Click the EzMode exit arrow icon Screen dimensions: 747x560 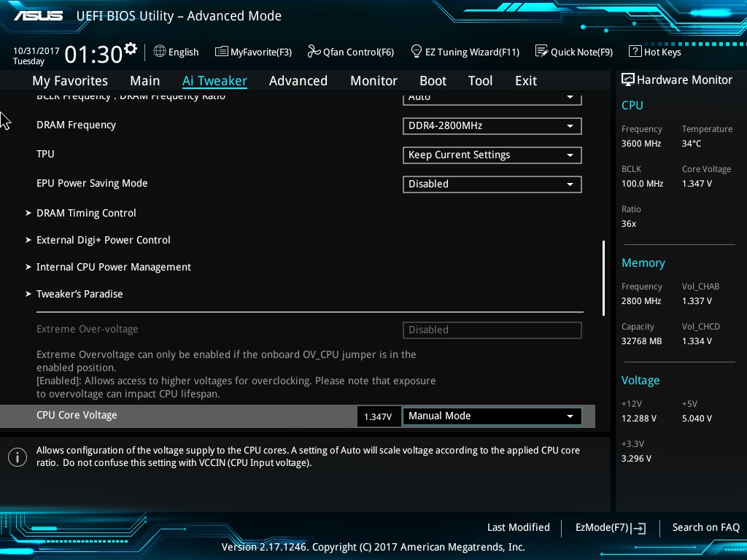pyautogui.click(x=639, y=528)
